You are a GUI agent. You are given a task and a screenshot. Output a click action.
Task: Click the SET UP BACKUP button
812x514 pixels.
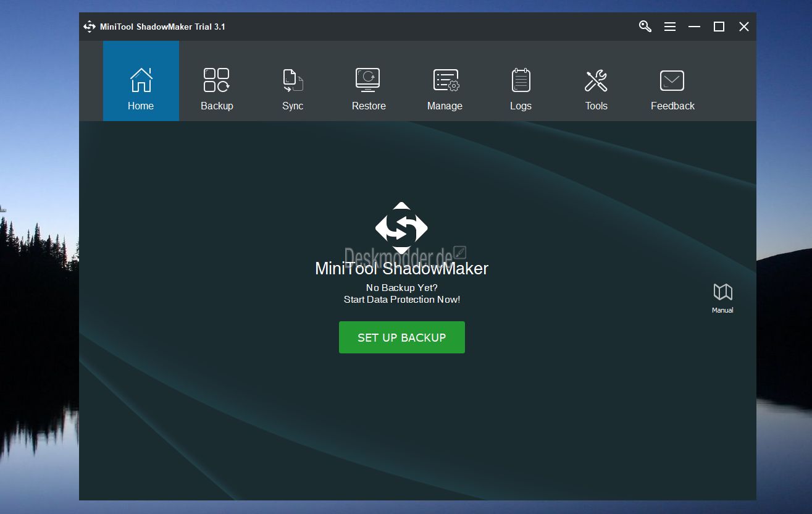click(402, 337)
